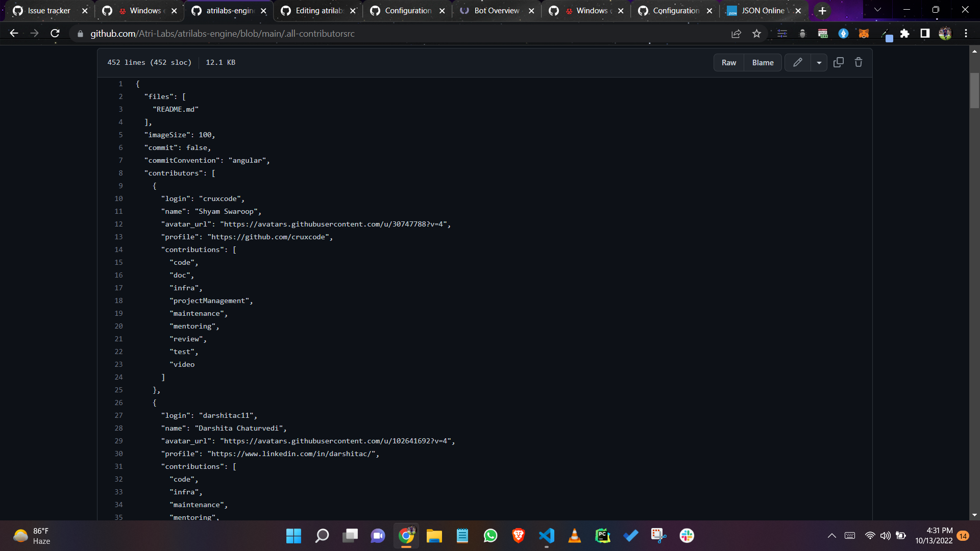Copy the raw file contents
The height and width of the screenshot is (551, 980).
(839, 62)
